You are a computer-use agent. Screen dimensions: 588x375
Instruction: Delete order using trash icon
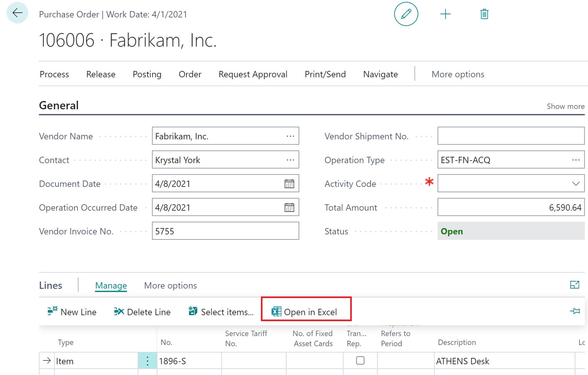click(x=484, y=14)
